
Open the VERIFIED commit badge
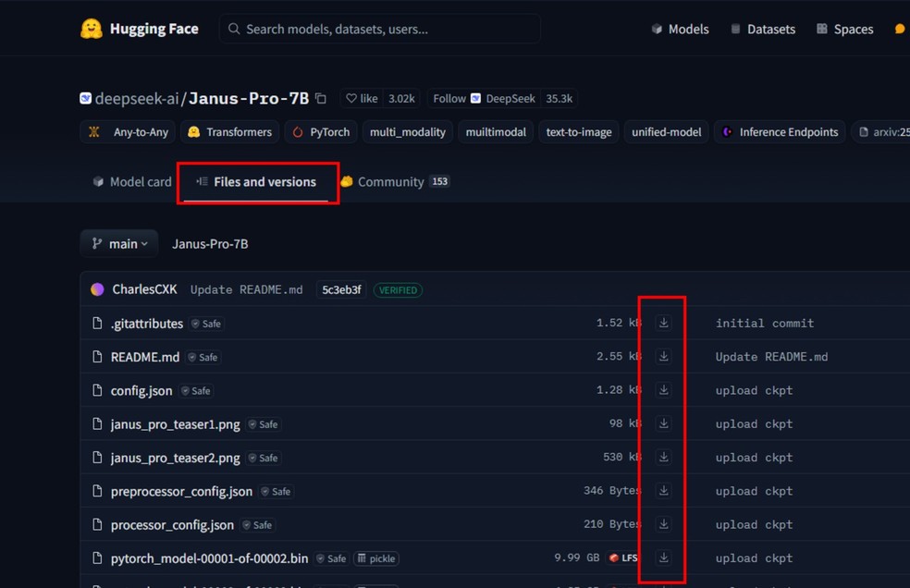[x=398, y=289]
